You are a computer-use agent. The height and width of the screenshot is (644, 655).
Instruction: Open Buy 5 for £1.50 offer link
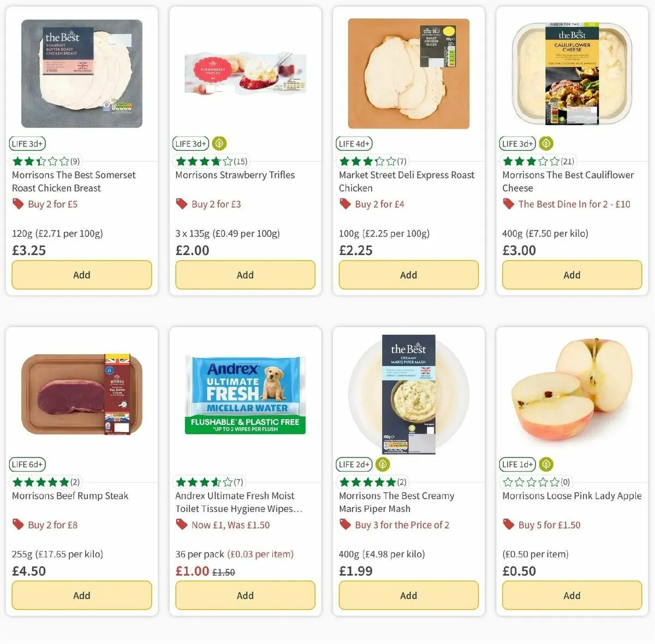click(549, 524)
